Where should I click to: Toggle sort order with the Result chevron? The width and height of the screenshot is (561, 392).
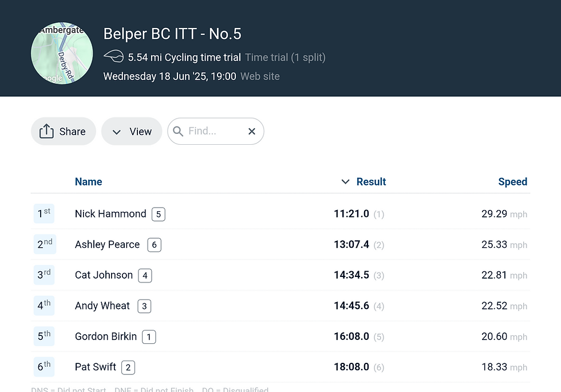345,182
